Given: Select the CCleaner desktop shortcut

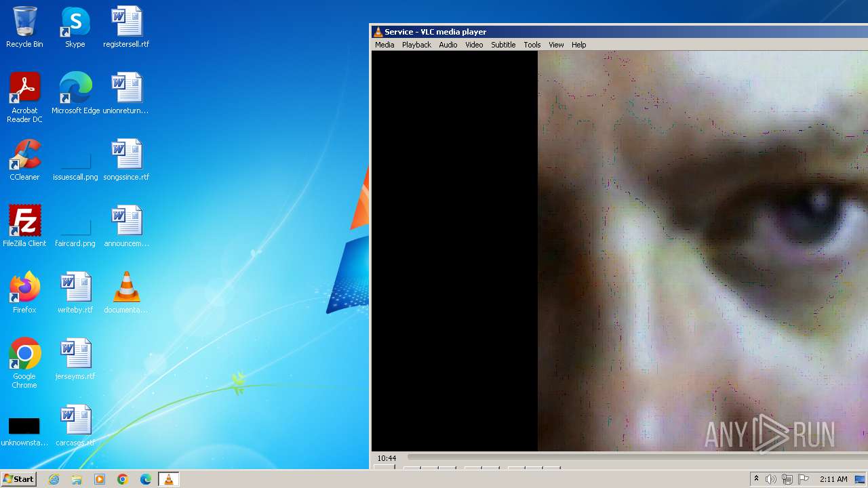Looking at the screenshot, I should [24, 161].
